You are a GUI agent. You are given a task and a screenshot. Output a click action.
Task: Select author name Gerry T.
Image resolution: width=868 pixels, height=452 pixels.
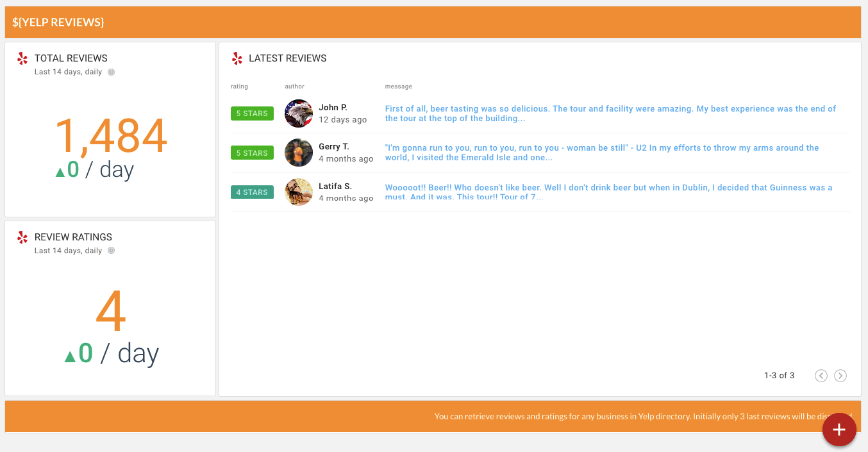[334, 147]
